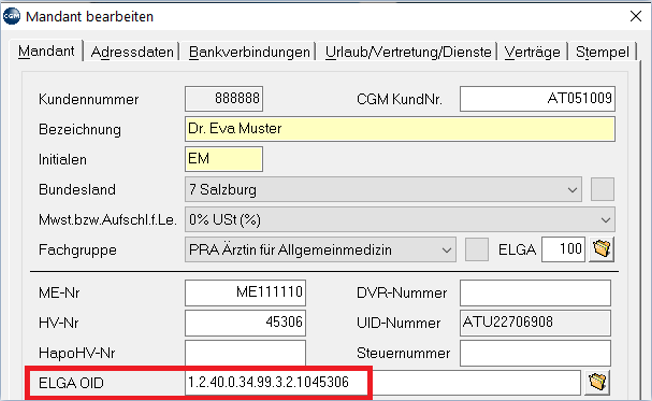Click the CGM KundNr. input field
The height and width of the screenshot is (401, 652).
pos(537,99)
